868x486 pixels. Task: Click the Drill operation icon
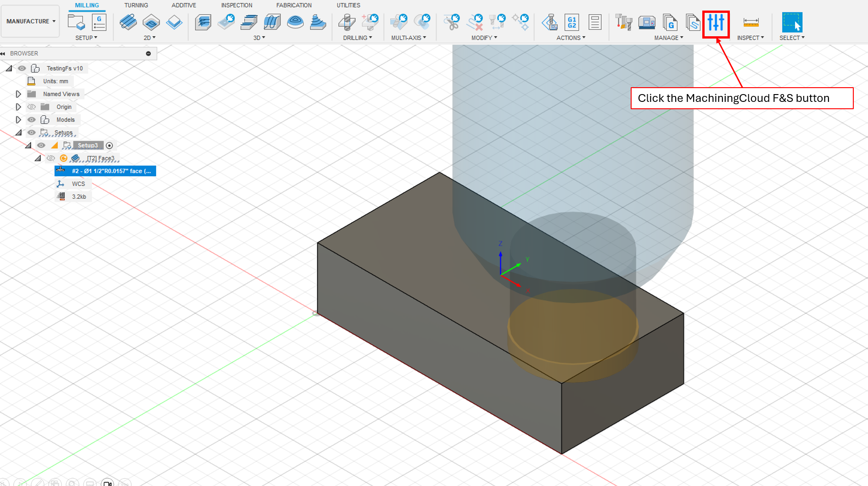tap(347, 22)
